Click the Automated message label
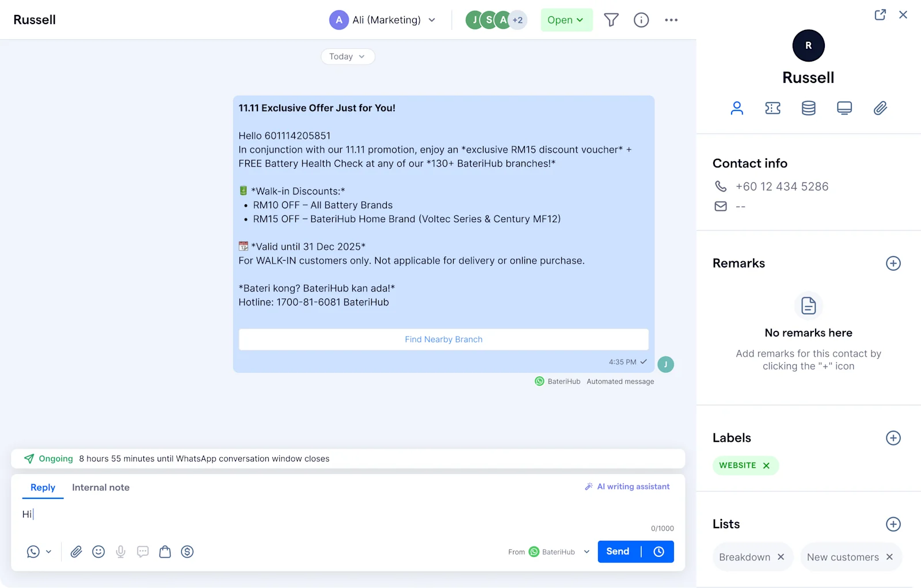Screen dimensions: 921x588 621,381
